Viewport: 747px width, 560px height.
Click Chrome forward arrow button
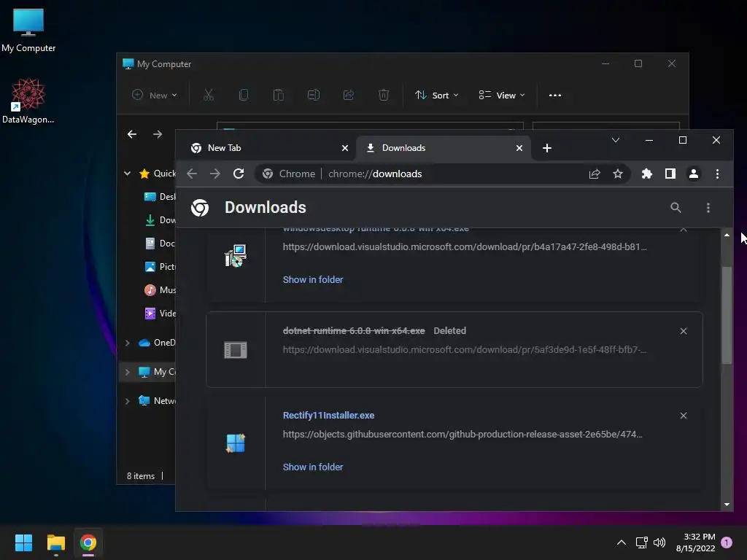point(215,174)
